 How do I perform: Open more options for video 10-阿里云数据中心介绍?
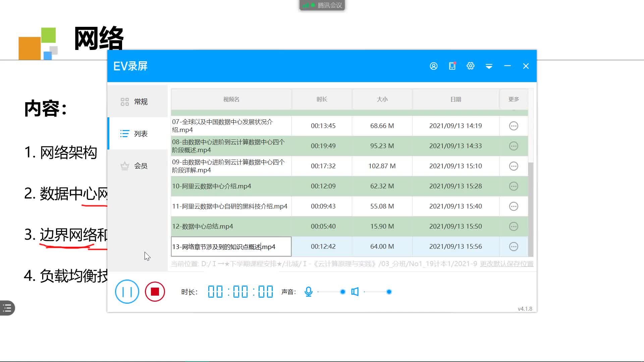pyautogui.click(x=514, y=186)
